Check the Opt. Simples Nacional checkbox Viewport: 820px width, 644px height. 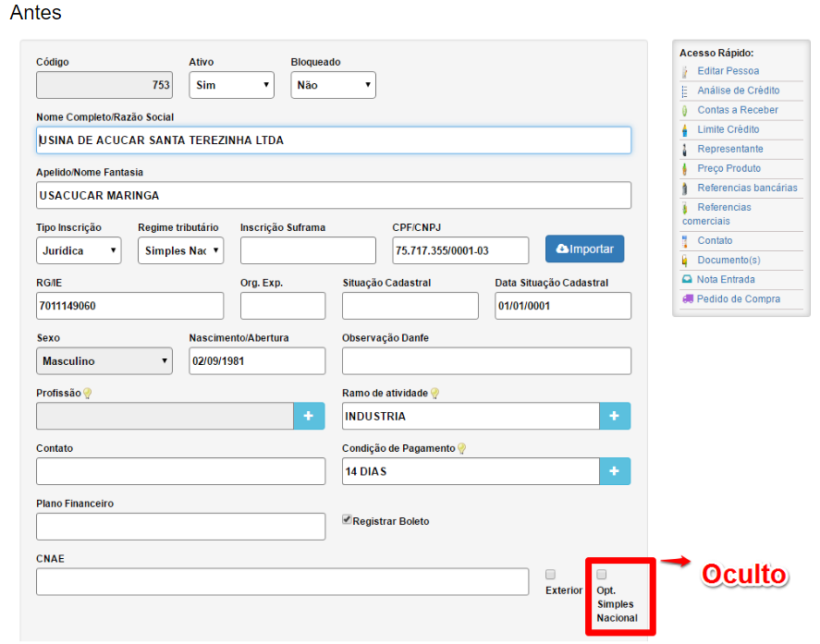coord(602,575)
